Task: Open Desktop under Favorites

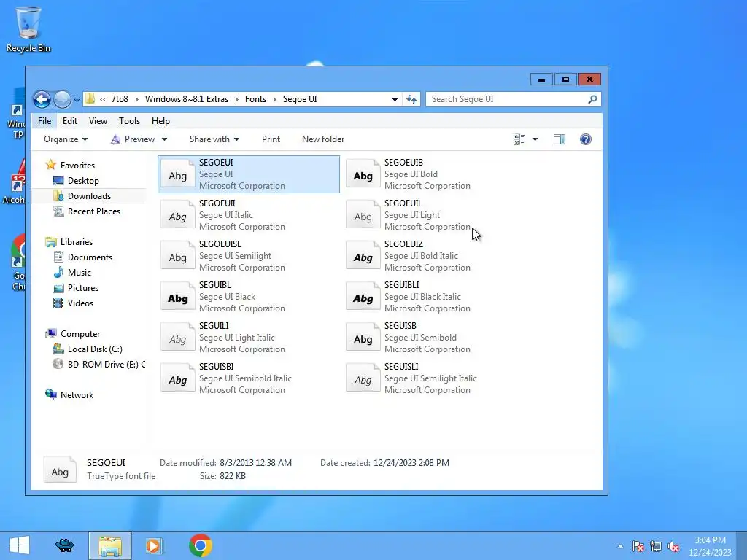Action: (x=76, y=181)
